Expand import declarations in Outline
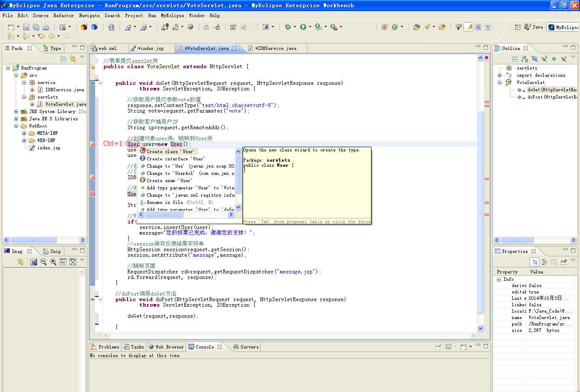This screenshot has height=392, width=580. point(500,75)
